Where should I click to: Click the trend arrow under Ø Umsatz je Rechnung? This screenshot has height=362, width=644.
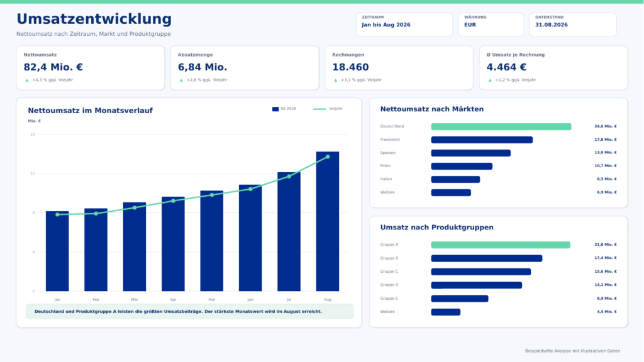point(490,80)
